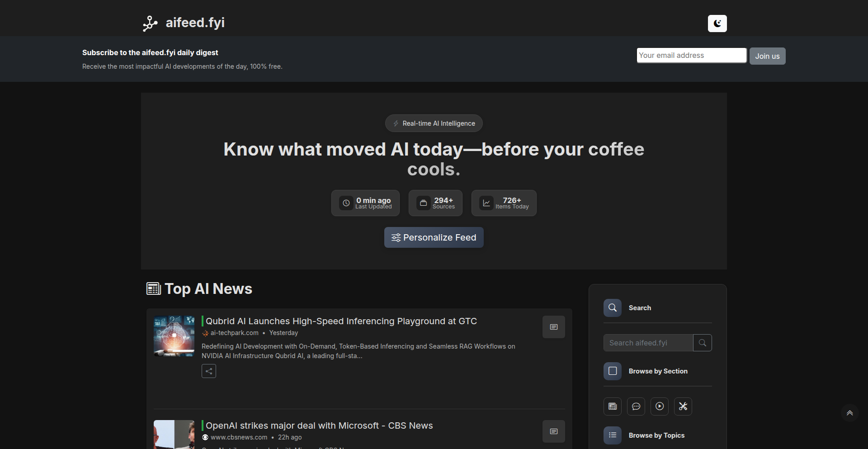868x449 pixels.
Task: Click the Join us button
Action: click(767, 56)
